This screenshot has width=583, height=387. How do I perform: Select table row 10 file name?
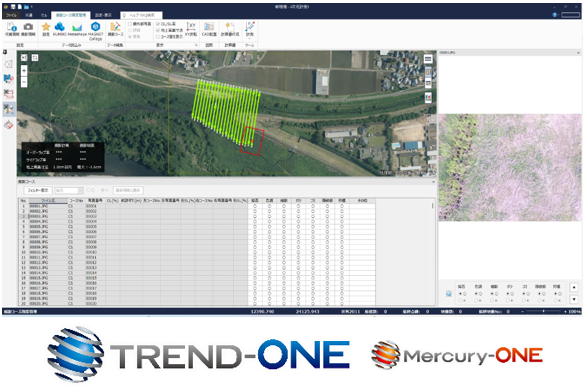[39, 252]
